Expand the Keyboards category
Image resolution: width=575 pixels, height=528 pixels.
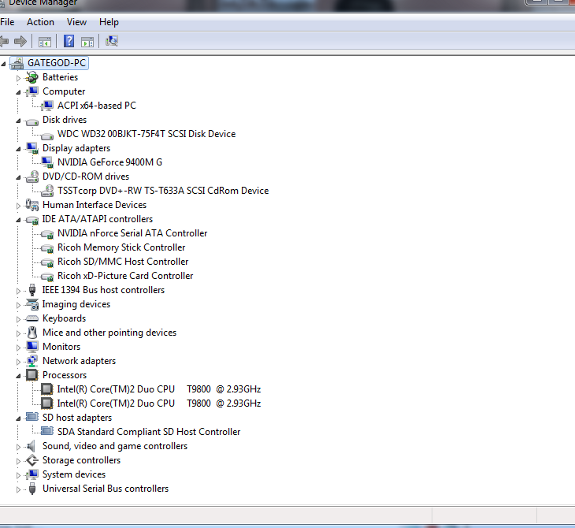pos(18,319)
